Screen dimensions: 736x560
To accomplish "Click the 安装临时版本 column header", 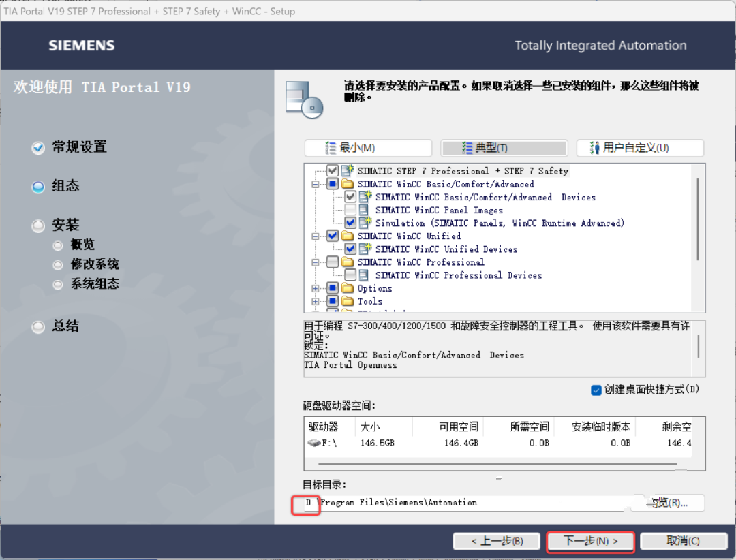I will 595,426.
